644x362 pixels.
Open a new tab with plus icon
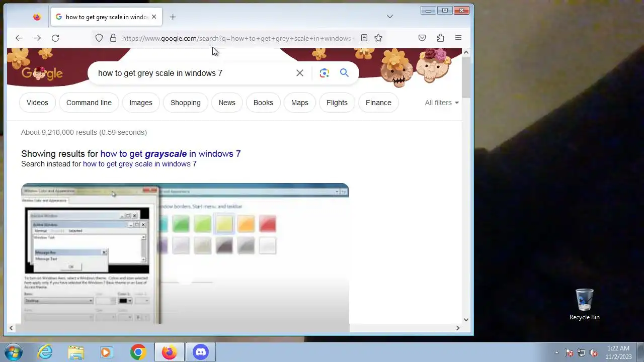173,17
